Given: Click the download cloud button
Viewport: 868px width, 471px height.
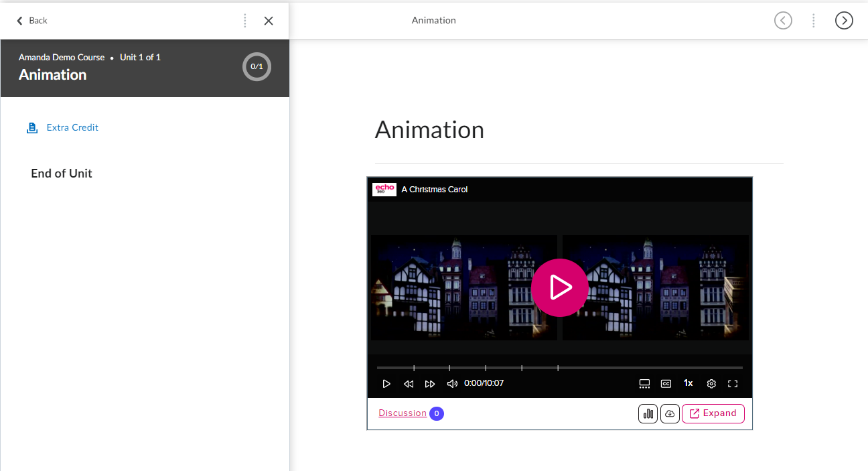Looking at the screenshot, I should 670,413.
